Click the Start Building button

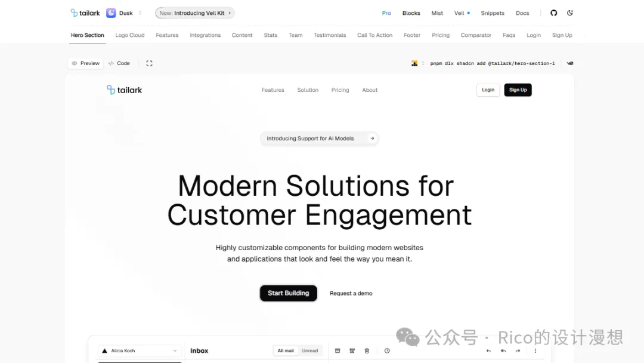pyautogui.click(x=288, y=293)
